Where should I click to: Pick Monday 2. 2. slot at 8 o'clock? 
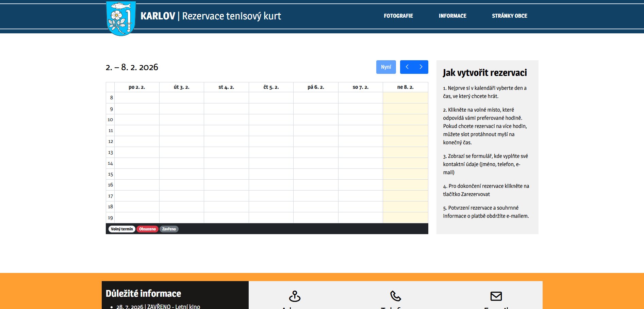(137, 98)
